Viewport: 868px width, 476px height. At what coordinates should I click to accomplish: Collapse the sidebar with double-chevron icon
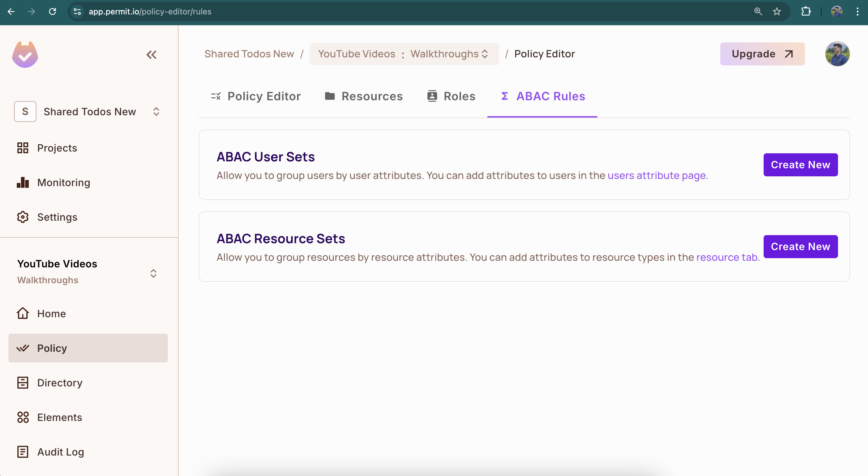click(151, 54)
